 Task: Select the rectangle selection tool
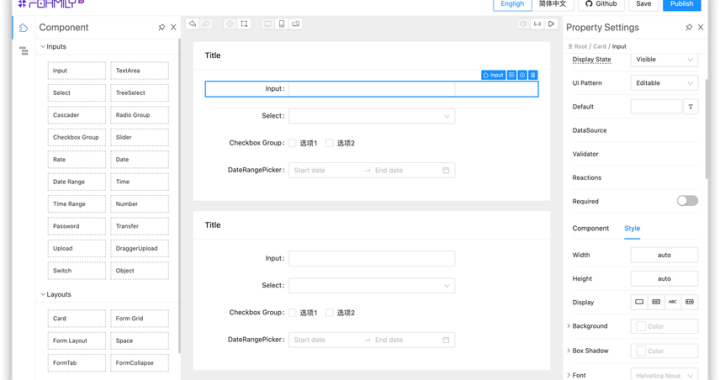[244, 23]
